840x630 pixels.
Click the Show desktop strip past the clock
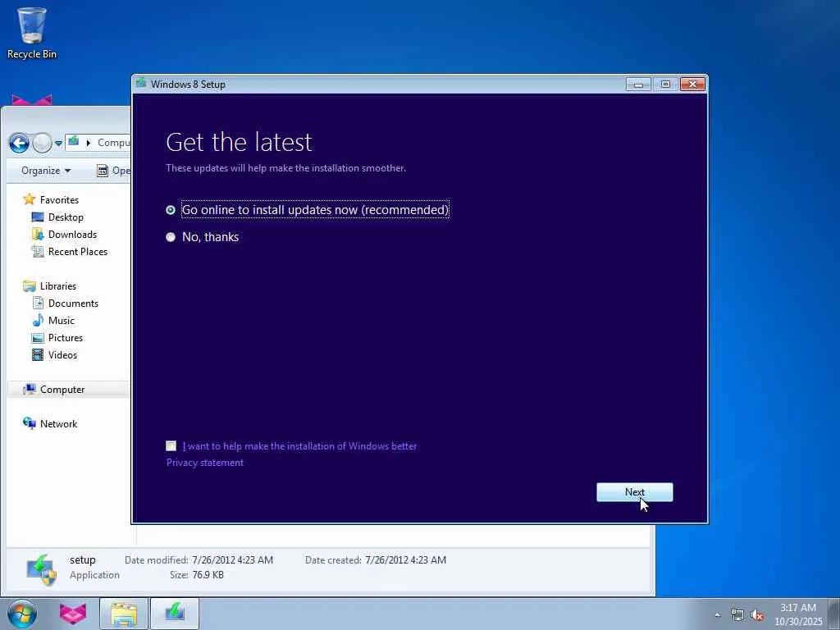coord(834,614)
